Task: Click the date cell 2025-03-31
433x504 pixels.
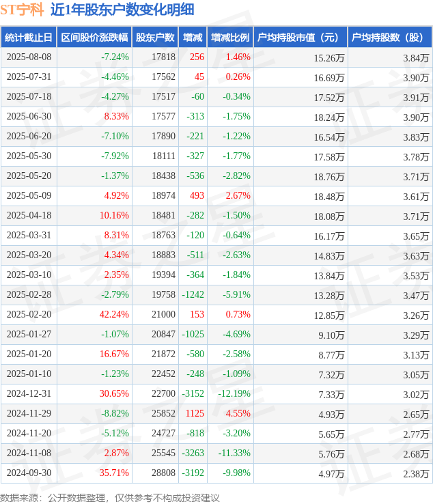Action: [x=29, y=236]
